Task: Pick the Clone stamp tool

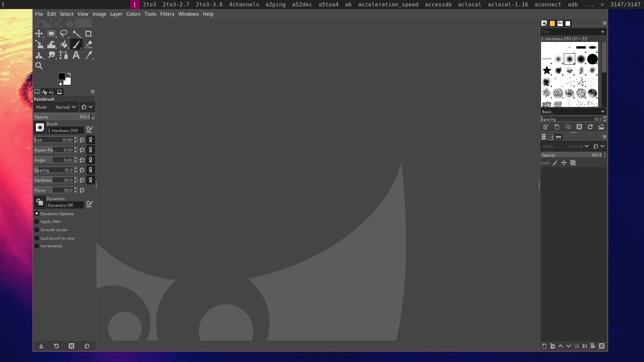Action: [x=39, y=55]
